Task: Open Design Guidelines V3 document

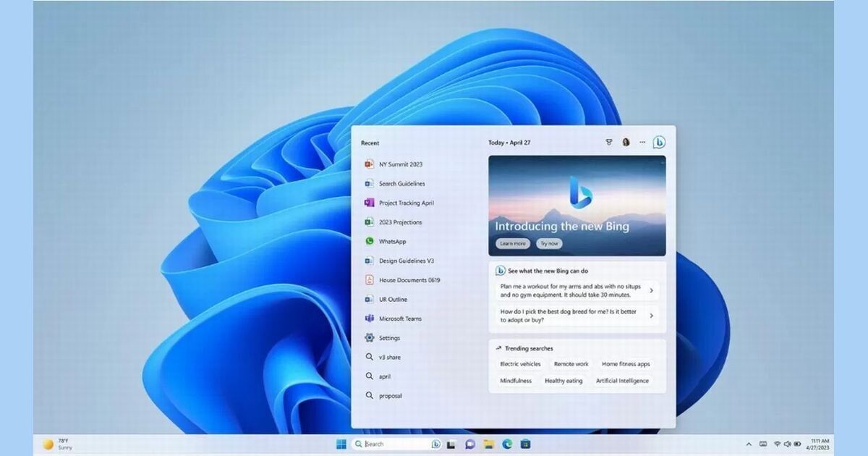Action: tap(400, 261)
